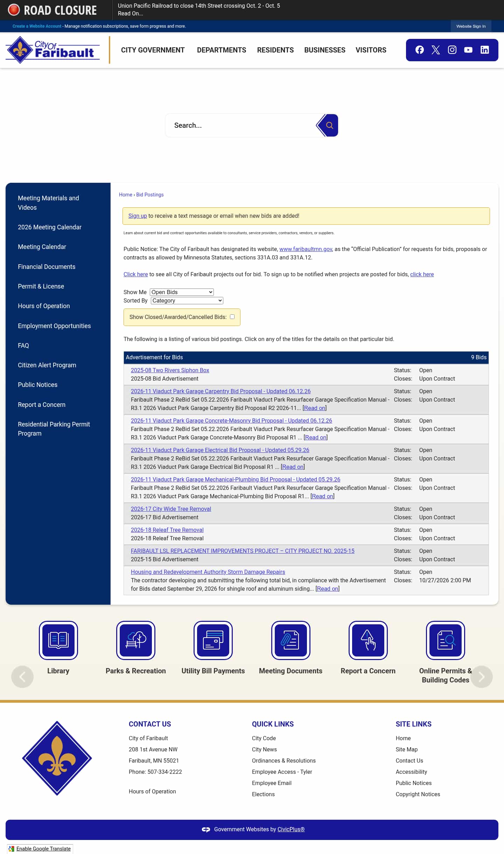Toggle Show Closed/Awarded/Cancelled Bids checkbox
This screenshot has height=854, width=504.
pos(232,317)
